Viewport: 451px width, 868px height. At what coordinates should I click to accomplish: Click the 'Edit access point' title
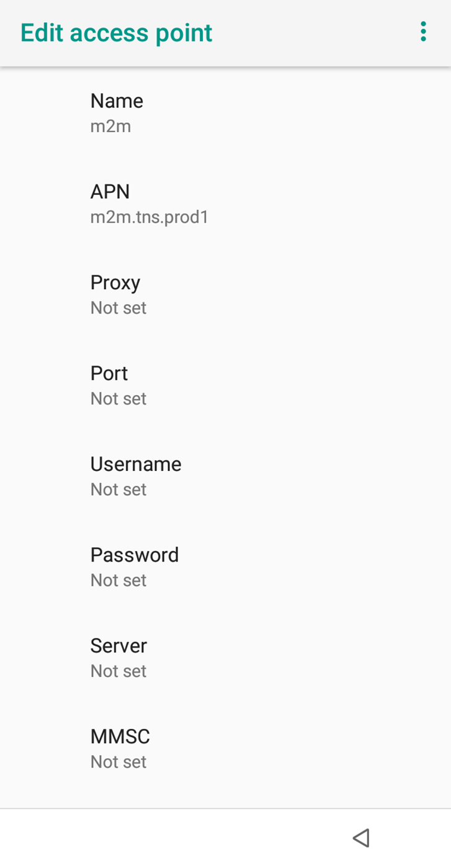pyautogui.click(x=116, y=33)
